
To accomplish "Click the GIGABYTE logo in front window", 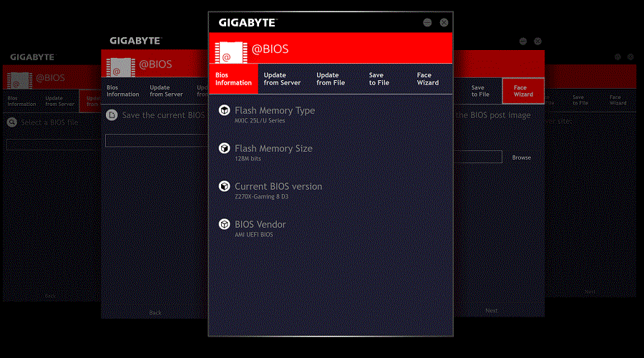I will (248, 23).
